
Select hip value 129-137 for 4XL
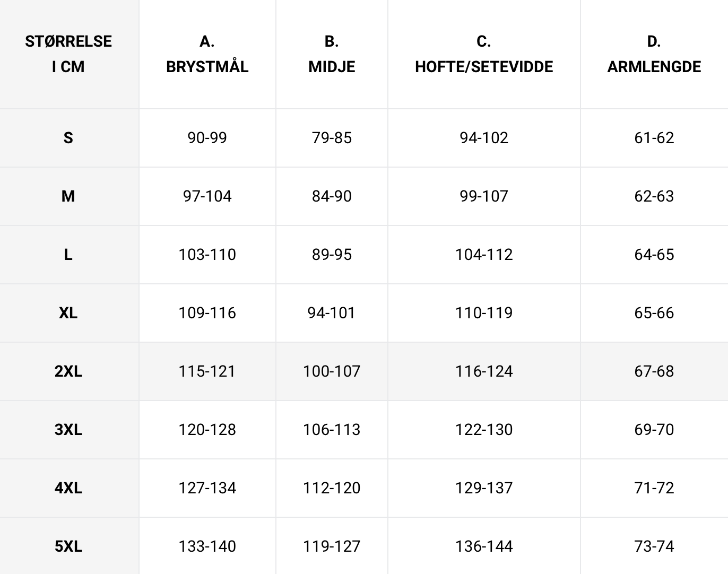(x=484, y=488)
